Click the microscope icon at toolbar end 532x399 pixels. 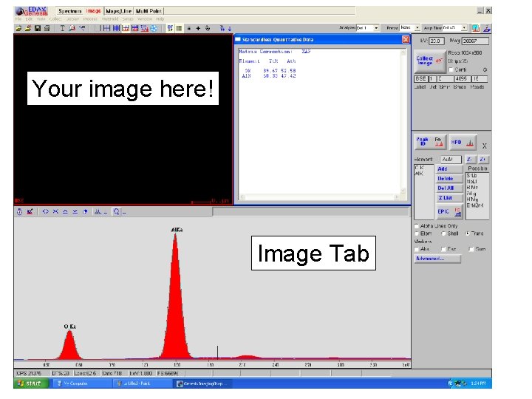[487, 28]
